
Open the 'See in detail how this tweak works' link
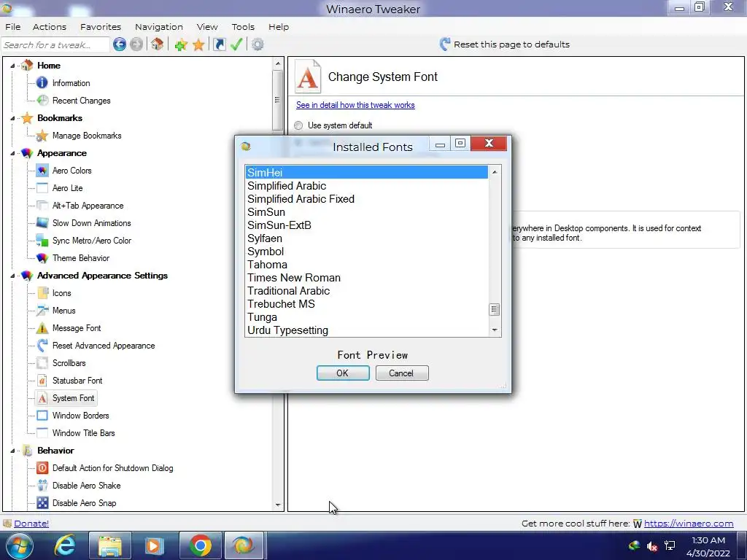click(x=355, y=105)
